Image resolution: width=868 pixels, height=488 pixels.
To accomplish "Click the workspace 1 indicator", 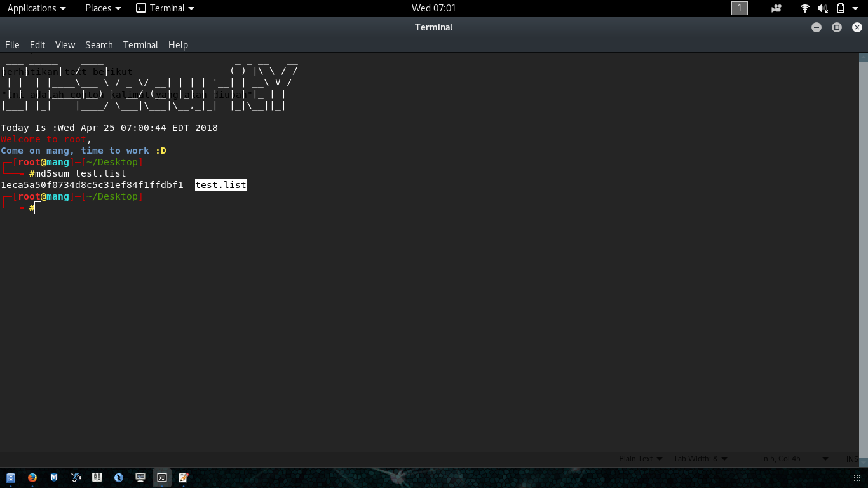I will [x=739, y=8].
